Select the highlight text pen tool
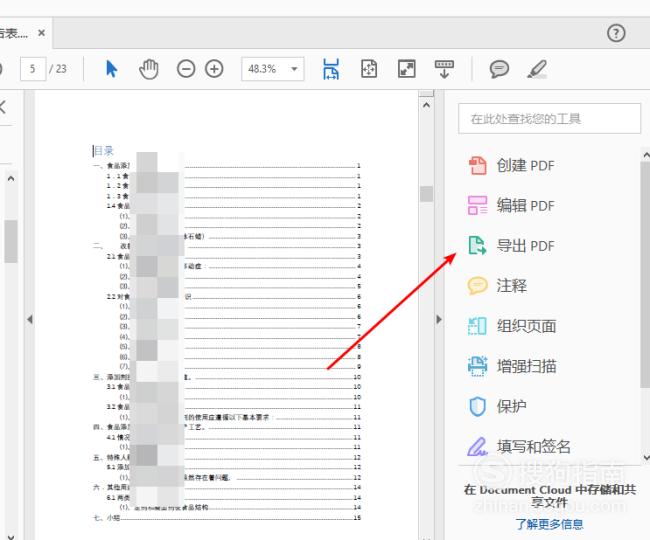The width and height of the screenshot is (650, 540). click(537, 69)
